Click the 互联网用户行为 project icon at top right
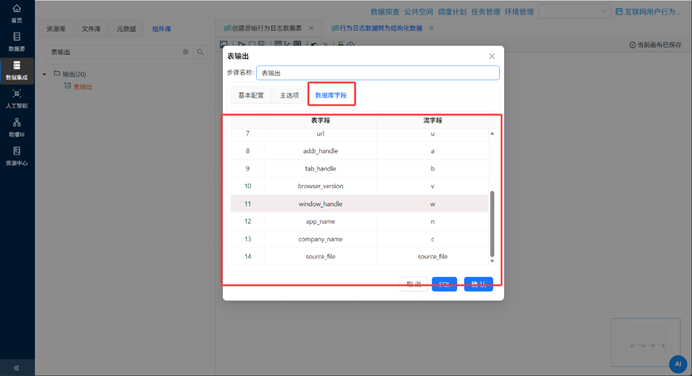This screenshot has height=376, width=692. [619, 11]
